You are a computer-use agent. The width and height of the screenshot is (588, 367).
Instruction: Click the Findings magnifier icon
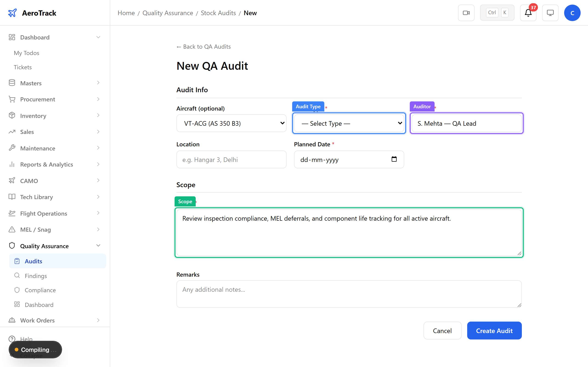(17, 275)
